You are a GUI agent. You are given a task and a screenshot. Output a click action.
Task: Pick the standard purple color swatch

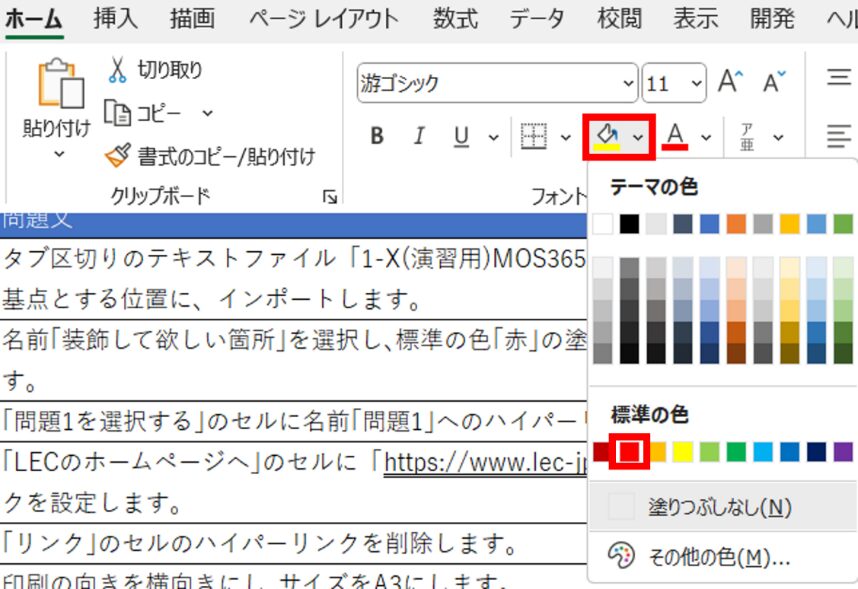[843, 452]
